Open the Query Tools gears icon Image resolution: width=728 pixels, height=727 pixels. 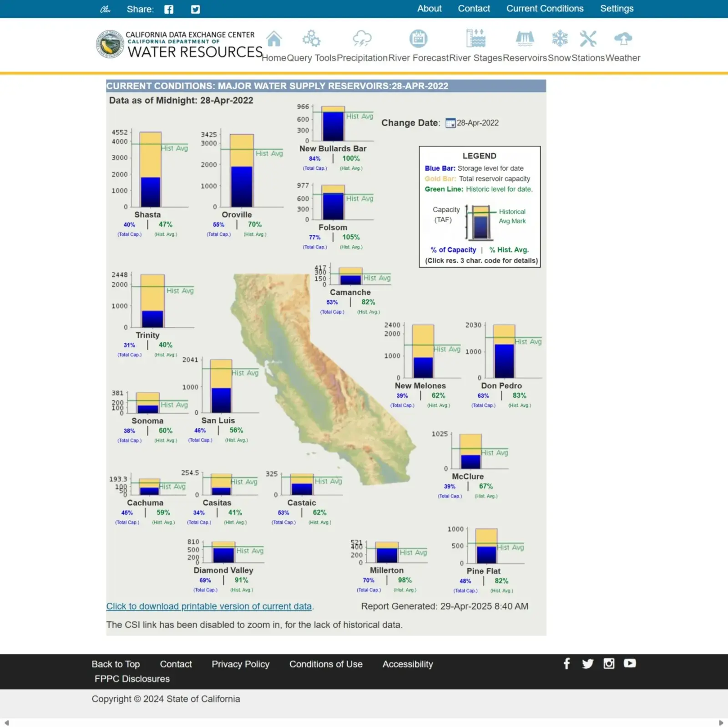311,39
